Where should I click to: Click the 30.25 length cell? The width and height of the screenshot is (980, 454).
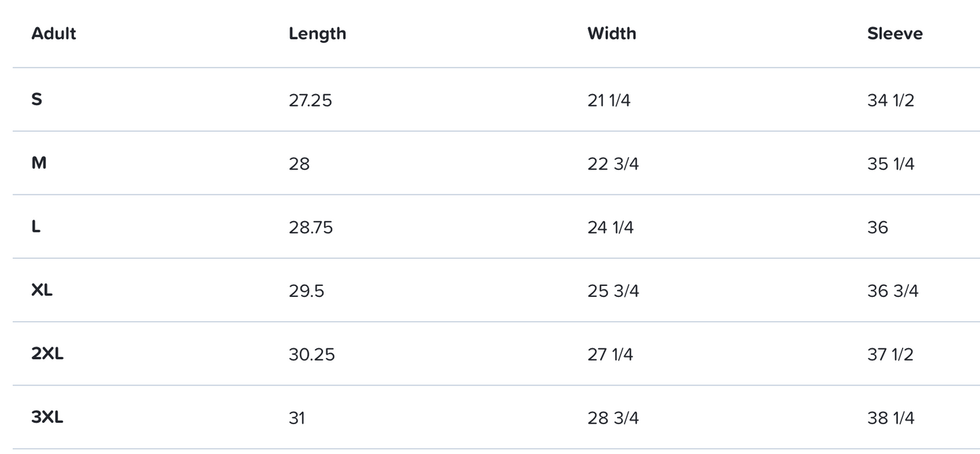click(312, 354)
